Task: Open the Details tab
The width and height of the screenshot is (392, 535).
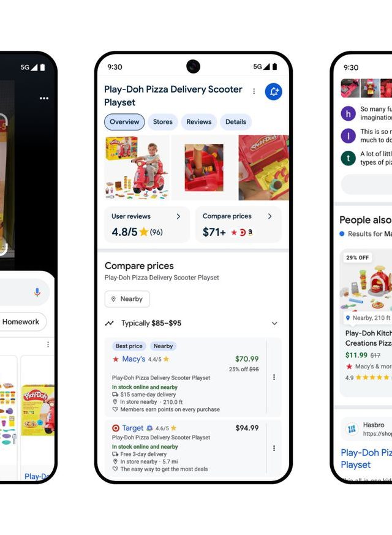Action: pos(236,122)
